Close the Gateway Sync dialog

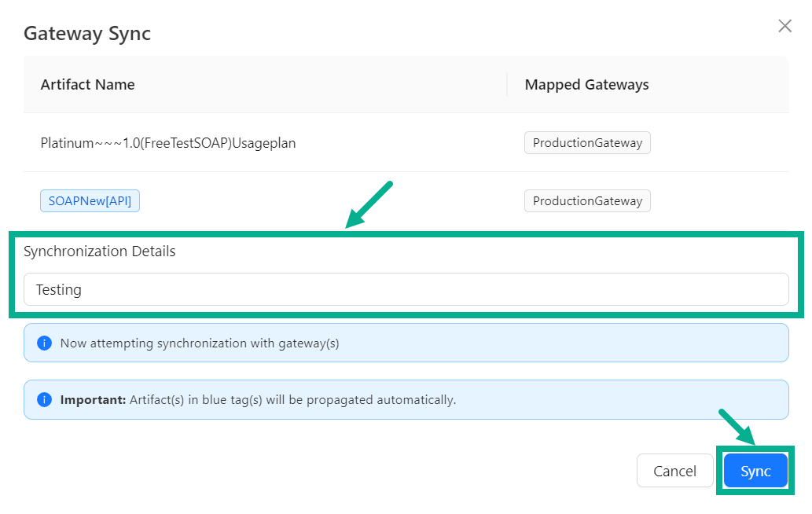pos(784,26)
